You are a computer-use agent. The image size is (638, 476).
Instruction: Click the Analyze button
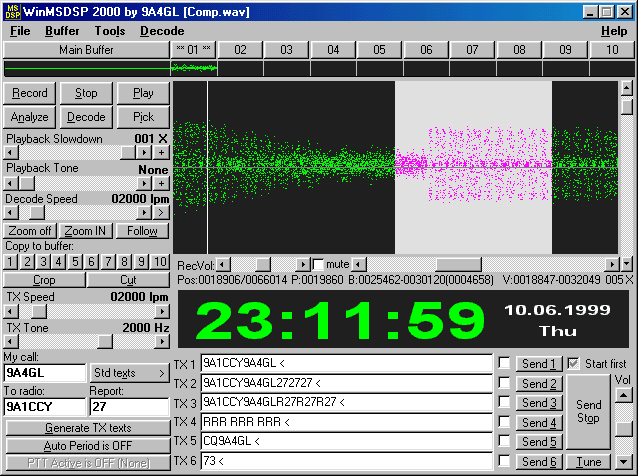[29, 117]
